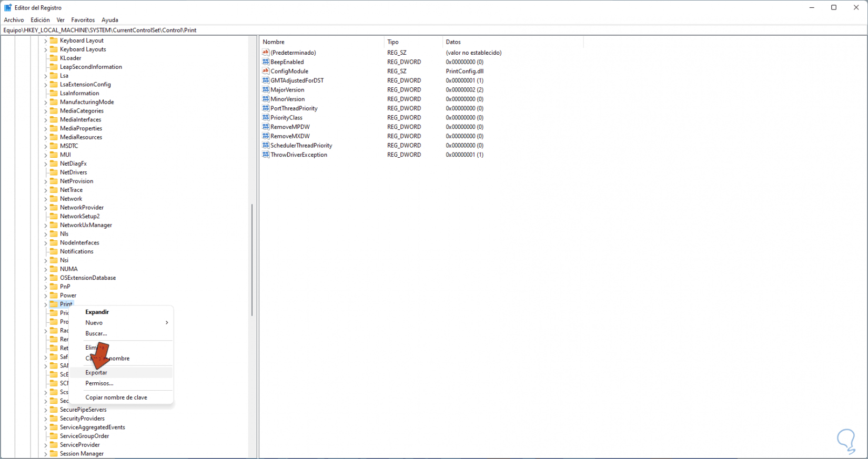Expand the ServiceAggregatedEvents key
The width and height of the screenshot is (868, 459).
[x=46, y=427]
